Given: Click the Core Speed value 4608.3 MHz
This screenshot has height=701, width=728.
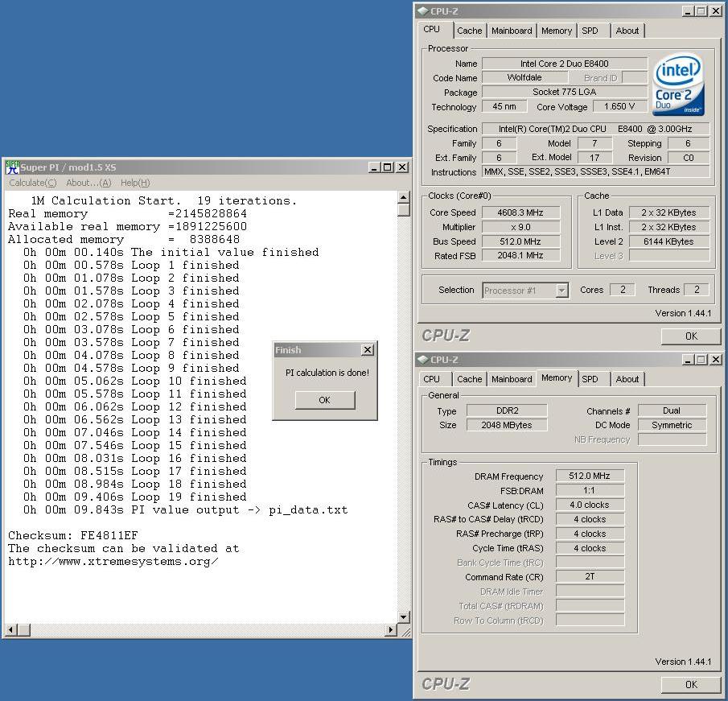Looking at the screenshot, I should pyautogui.click(x=520, y=212).
